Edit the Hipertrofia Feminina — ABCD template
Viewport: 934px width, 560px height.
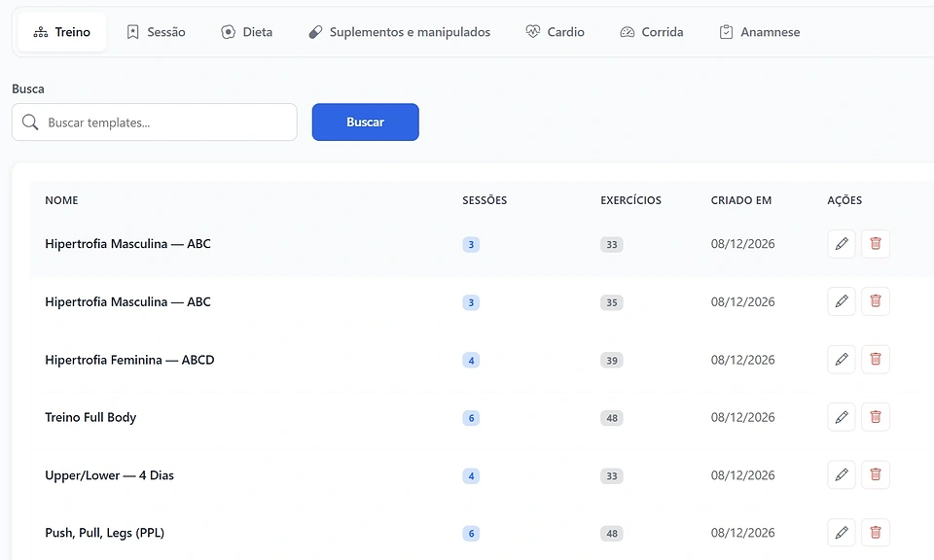[x=841, y=360]
